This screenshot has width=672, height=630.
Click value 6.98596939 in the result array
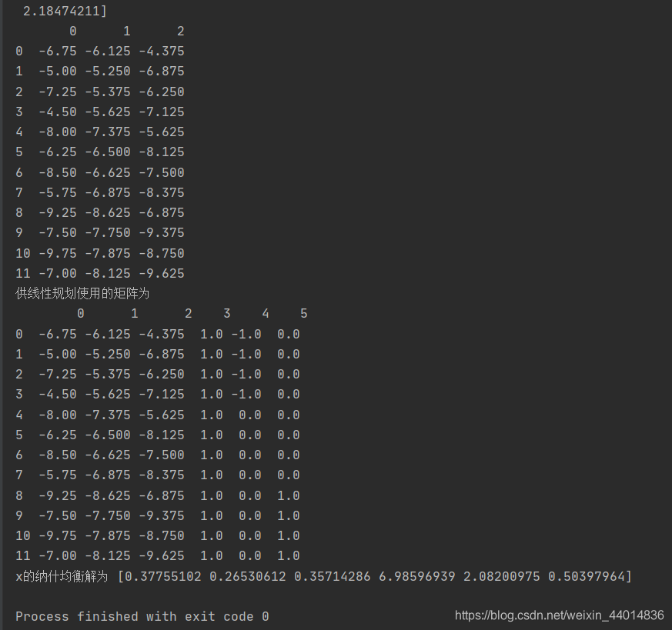(x=416, y=576)
